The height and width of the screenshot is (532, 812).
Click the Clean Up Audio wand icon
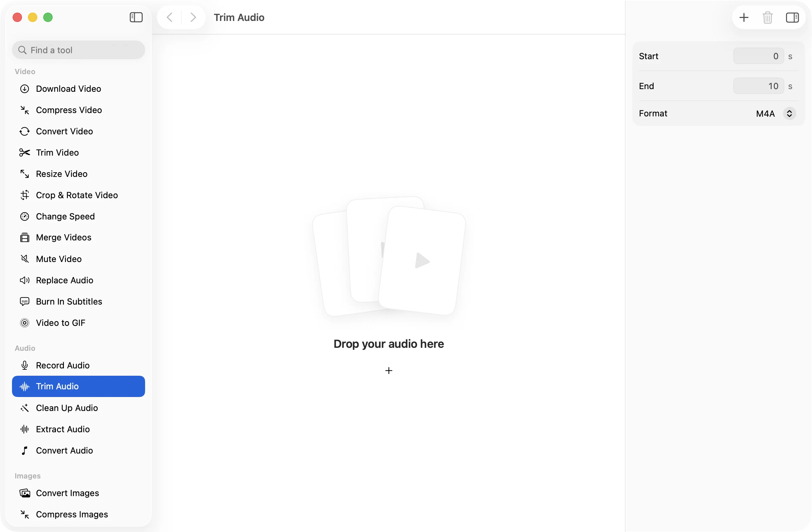[x=25, y=408]
